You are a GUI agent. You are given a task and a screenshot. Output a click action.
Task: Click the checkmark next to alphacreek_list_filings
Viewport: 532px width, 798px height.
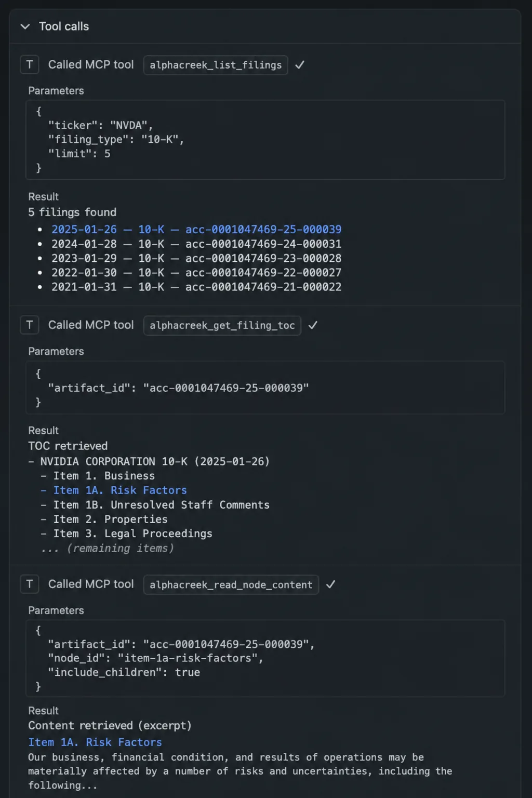(x=300, y=65)
